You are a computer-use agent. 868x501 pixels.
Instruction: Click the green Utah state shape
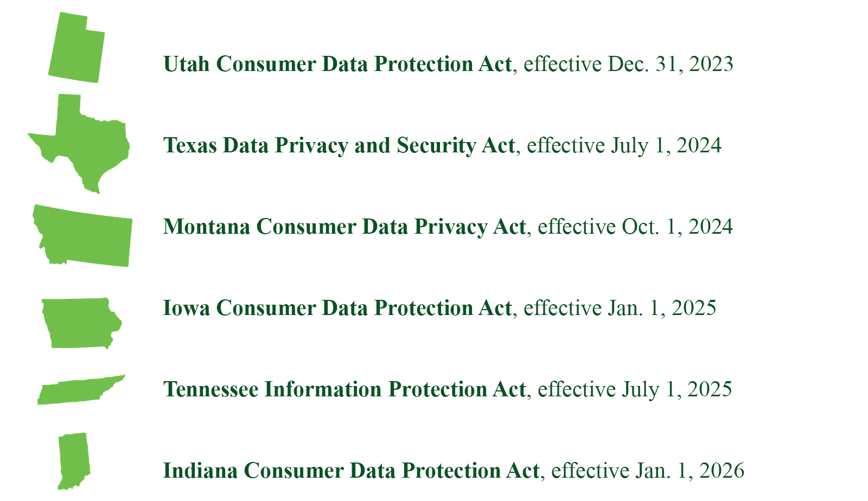tap(76, 52)
